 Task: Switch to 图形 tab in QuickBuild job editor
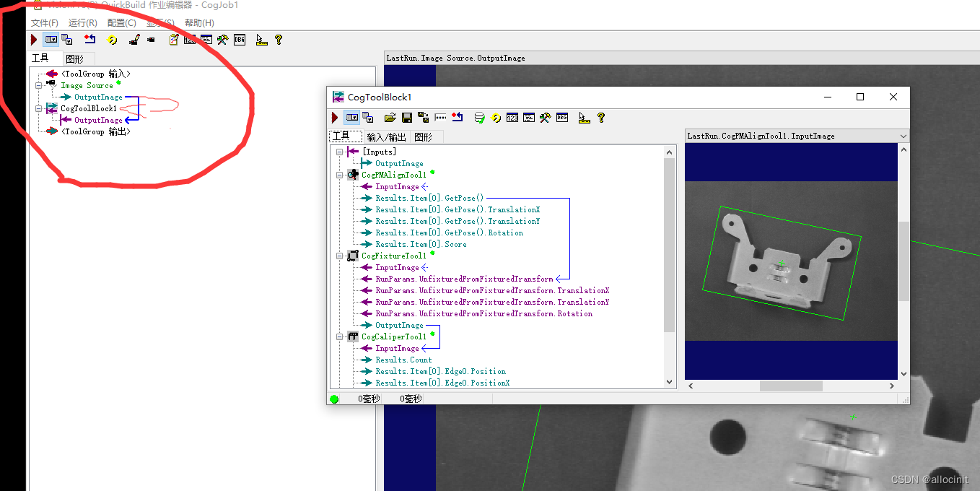(74, 58)
